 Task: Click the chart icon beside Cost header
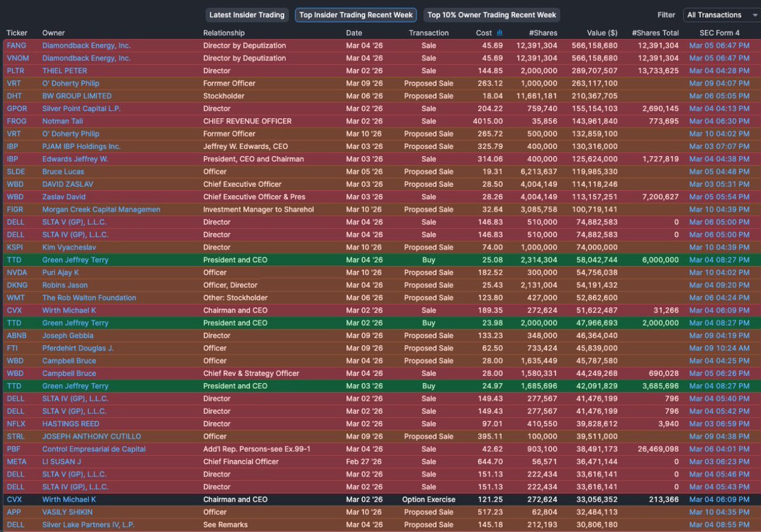(500, 32)
